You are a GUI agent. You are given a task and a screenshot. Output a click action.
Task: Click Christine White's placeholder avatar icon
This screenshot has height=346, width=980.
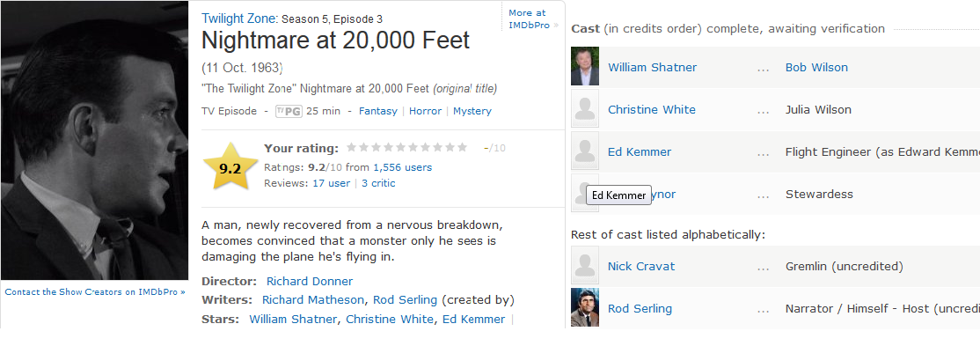(585, 108)
